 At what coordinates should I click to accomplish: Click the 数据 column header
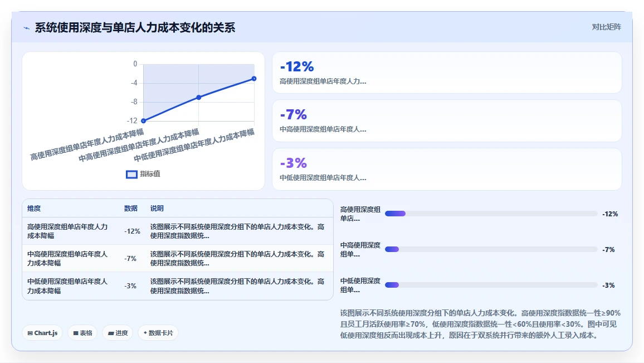point(130,209)
